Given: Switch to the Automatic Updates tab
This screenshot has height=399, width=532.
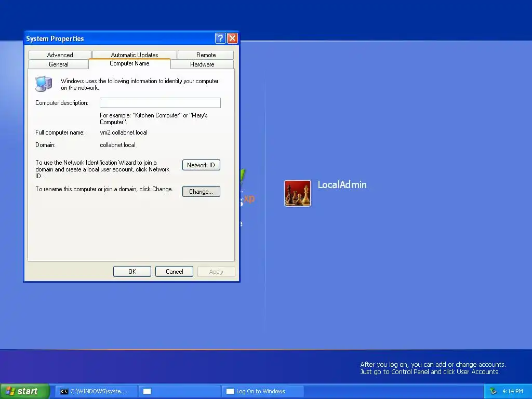Looking at the screenshot, I should pos(135,55).
